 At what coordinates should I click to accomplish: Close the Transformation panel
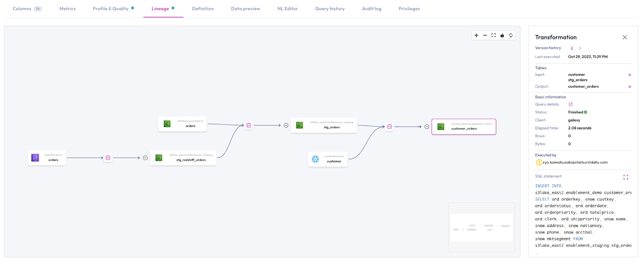pos(625,37)
